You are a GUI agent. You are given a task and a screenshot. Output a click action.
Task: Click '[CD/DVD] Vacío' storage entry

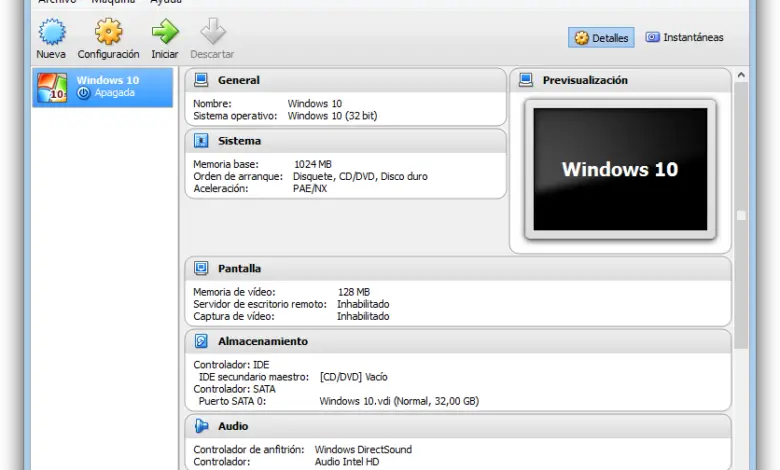pyautogui.click(x=354, y=377)
